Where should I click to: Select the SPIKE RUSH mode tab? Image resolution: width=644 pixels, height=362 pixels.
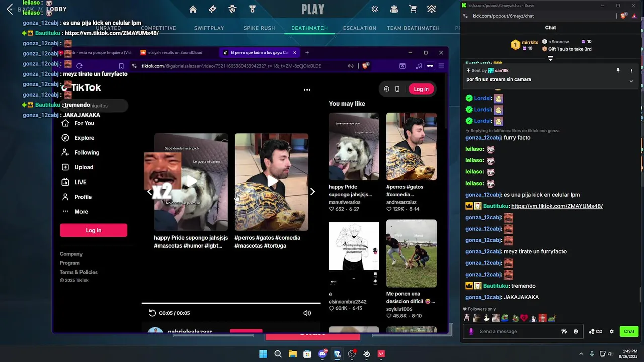point(259,28)
